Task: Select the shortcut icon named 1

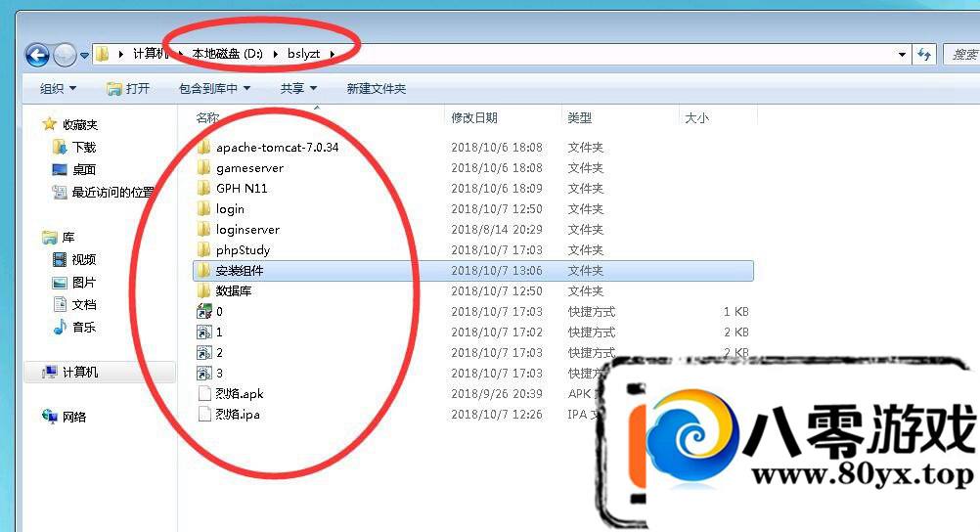Action: [204, 332]
